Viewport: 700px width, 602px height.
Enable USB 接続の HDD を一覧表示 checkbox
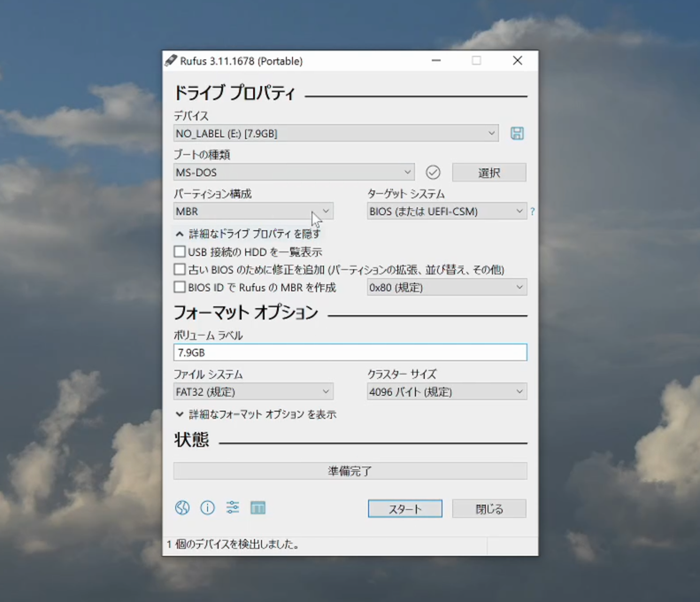point(180,252)
